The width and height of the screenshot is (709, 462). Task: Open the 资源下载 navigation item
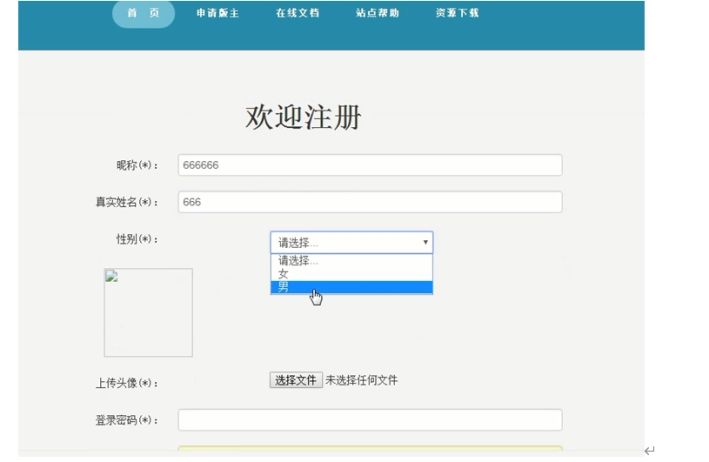457,13
